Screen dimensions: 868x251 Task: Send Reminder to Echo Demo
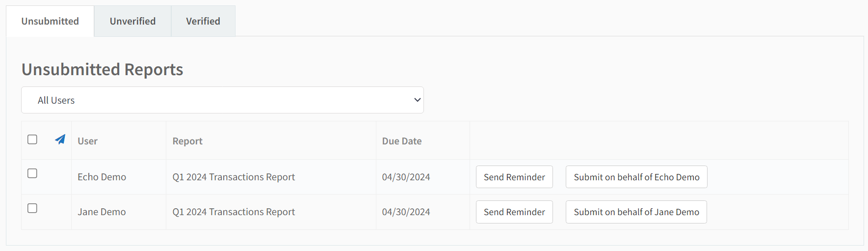pyautogui.click(x=514, y=177)
